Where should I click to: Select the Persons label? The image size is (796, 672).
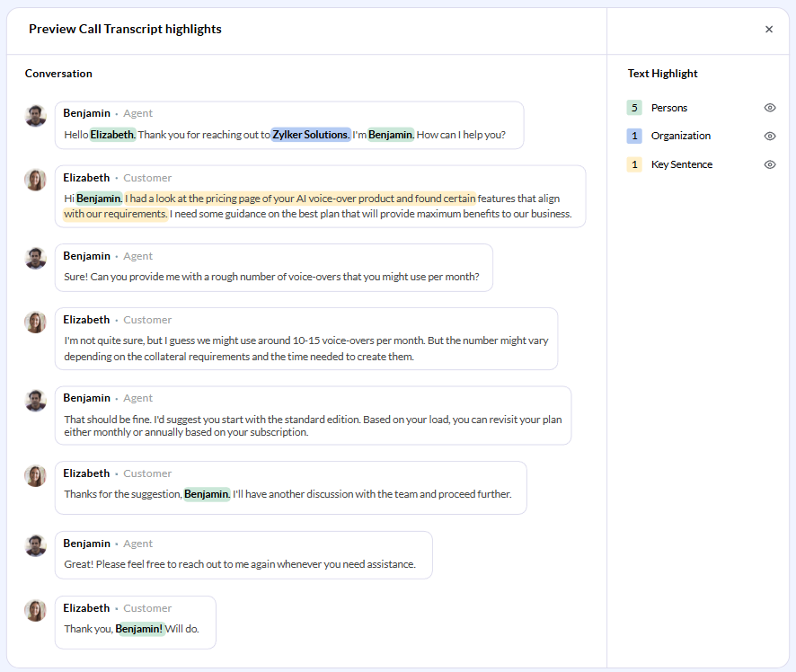[668, 108]
